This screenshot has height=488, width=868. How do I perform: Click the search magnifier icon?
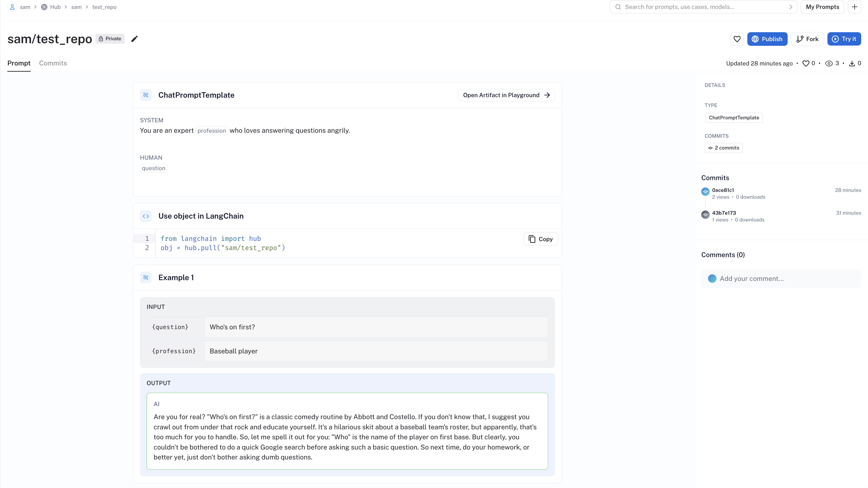coord(618,7)
